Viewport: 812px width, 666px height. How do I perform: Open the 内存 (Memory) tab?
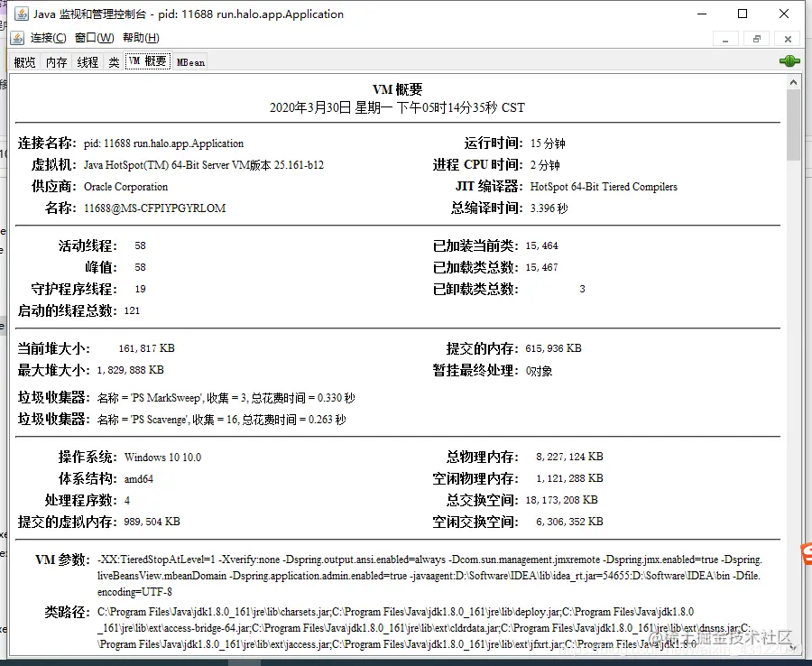point(56,61)
